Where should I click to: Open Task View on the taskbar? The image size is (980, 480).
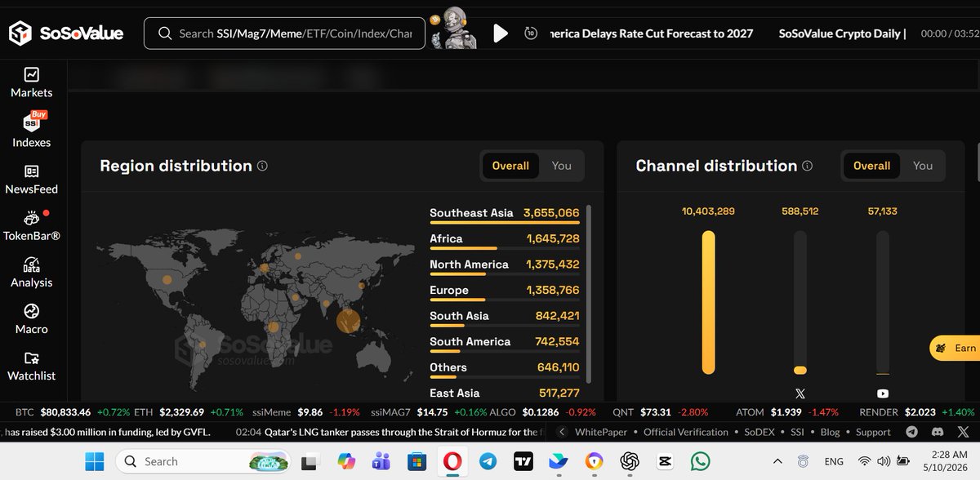click(x=310, y=462)
